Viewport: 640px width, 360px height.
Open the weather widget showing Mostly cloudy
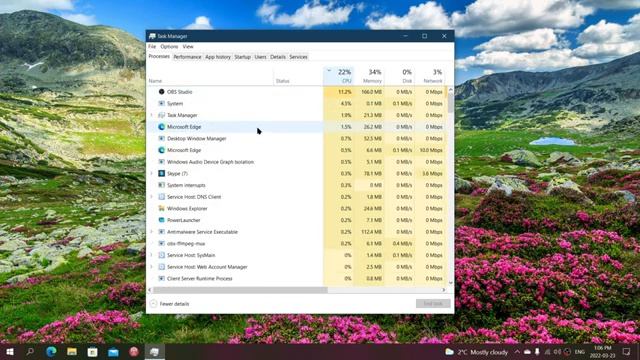[x=476, y=352]
